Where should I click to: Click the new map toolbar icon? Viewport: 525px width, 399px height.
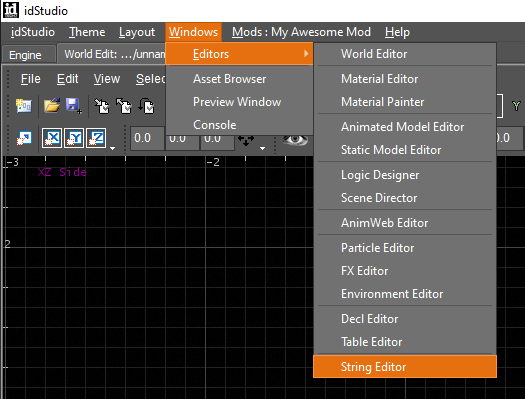click(x=24, y=106)
